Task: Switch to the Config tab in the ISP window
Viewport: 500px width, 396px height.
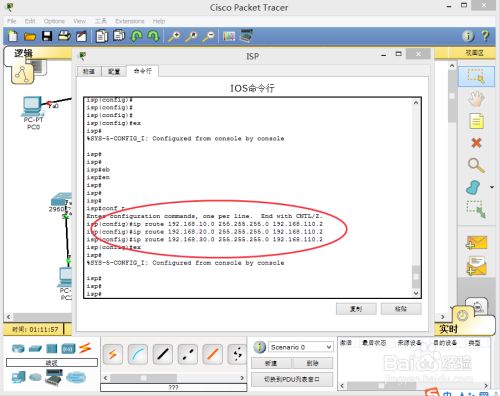Action: [114, 71]
